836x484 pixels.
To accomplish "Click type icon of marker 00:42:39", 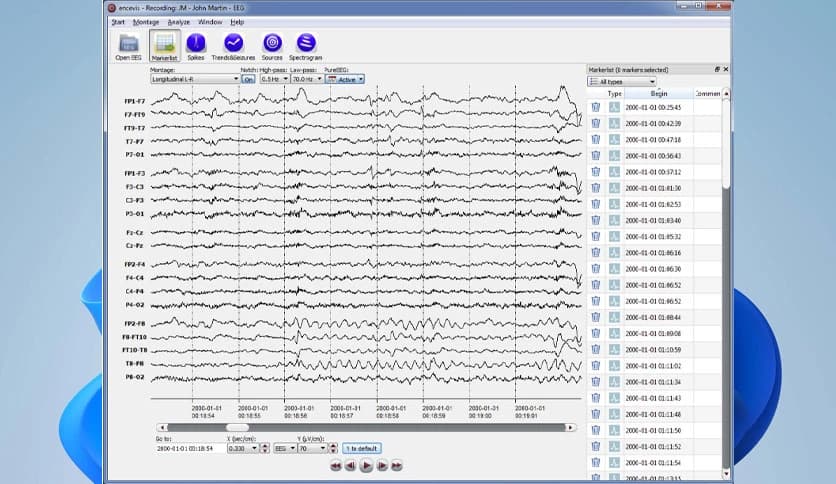I will coord(614,123).
